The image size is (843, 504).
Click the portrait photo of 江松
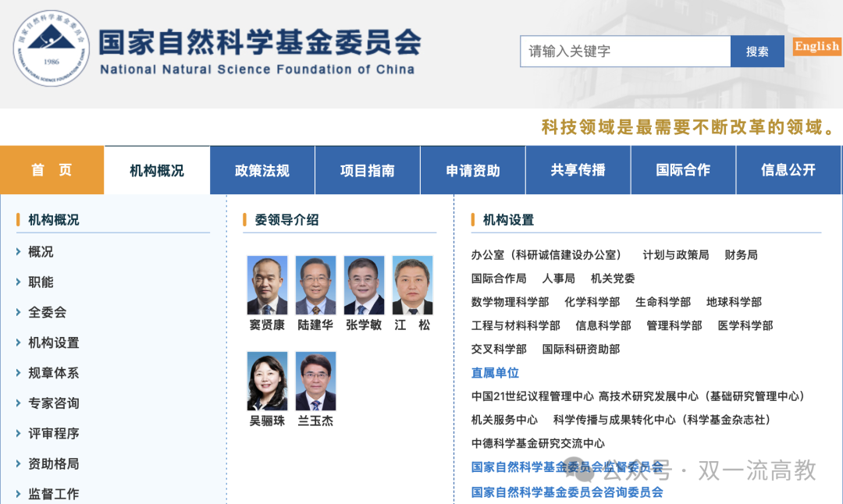[x=412, y=286]
